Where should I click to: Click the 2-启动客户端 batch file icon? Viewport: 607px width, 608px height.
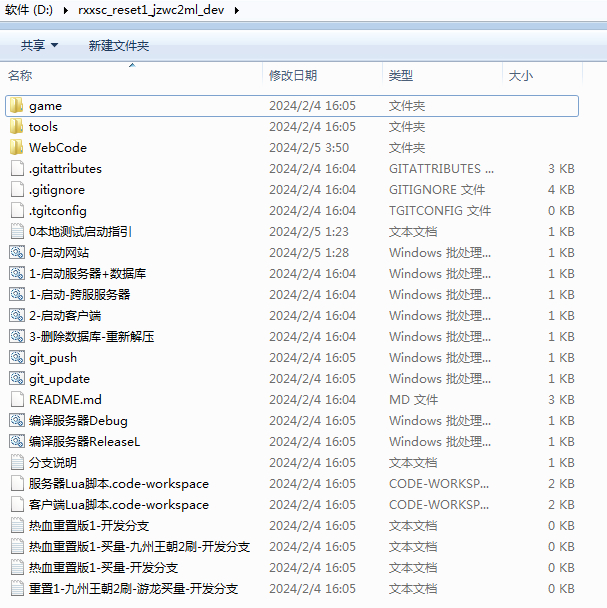pos(17,315)
